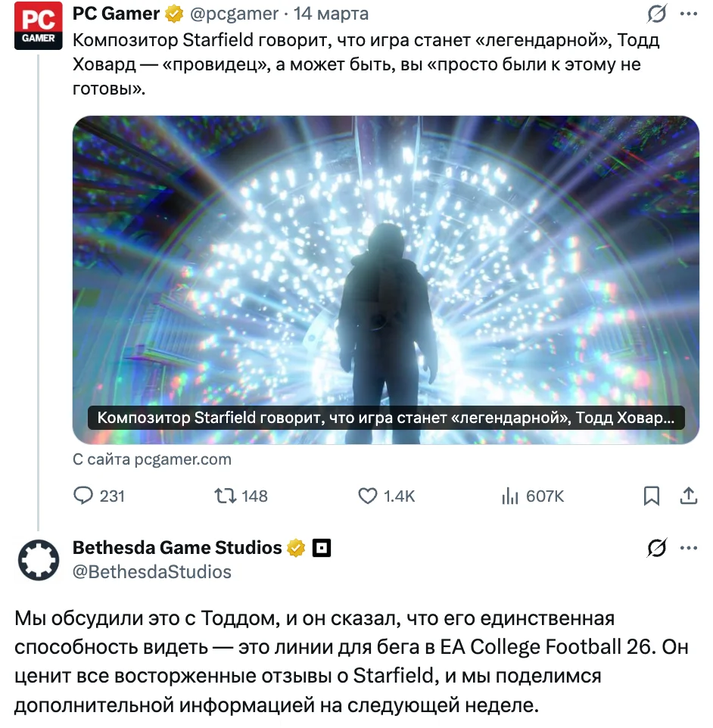Image resolution: width=713 pixels, height=728 pixels.
Task: Click the square affiliate badge beside Bethesda
Action: coord(322,548)
